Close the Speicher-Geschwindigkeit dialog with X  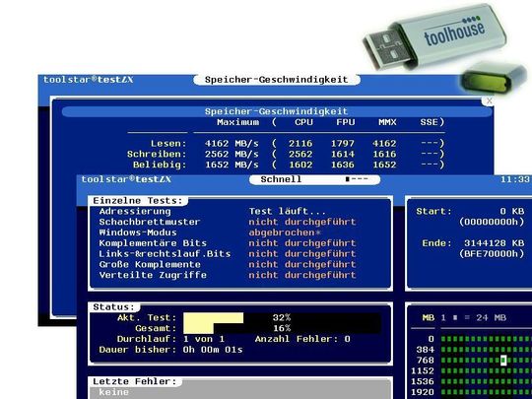[489, 100]
